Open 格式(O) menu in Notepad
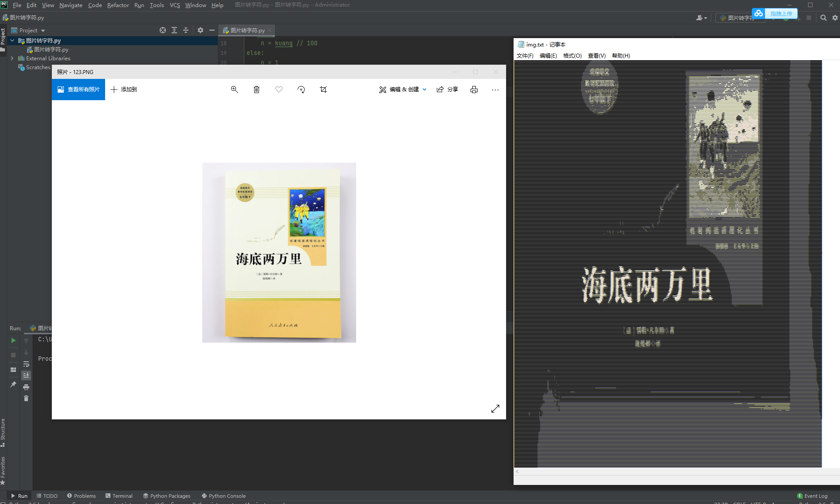 [x=572, y=55]
